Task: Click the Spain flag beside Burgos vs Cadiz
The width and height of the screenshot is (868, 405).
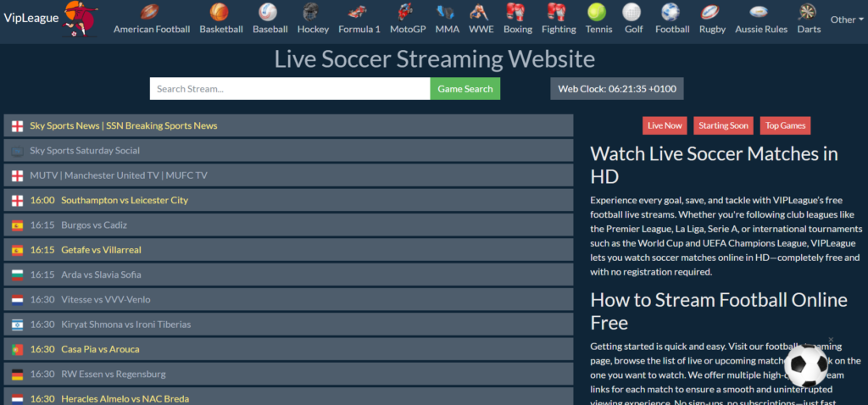Action: coord(17,225)
